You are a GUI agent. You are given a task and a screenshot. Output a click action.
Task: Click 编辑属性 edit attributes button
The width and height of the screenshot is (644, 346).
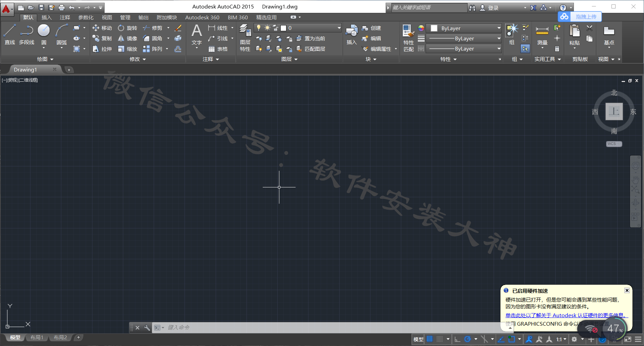pyautogui.click(x=377, y=49)
